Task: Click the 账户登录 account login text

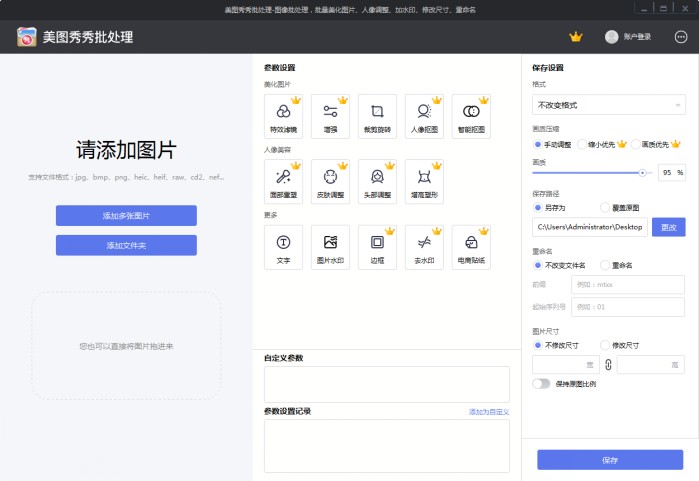Action: pos(637,37)
